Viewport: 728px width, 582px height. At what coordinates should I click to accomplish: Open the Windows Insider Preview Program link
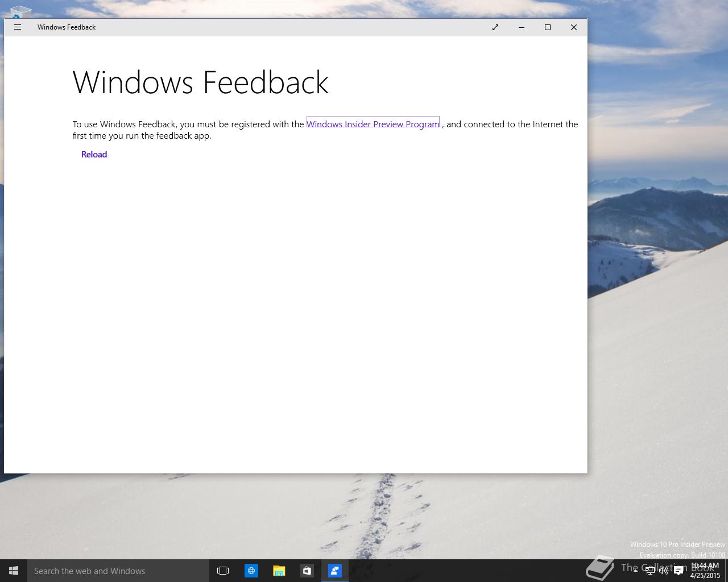click(x=373, y=124)
